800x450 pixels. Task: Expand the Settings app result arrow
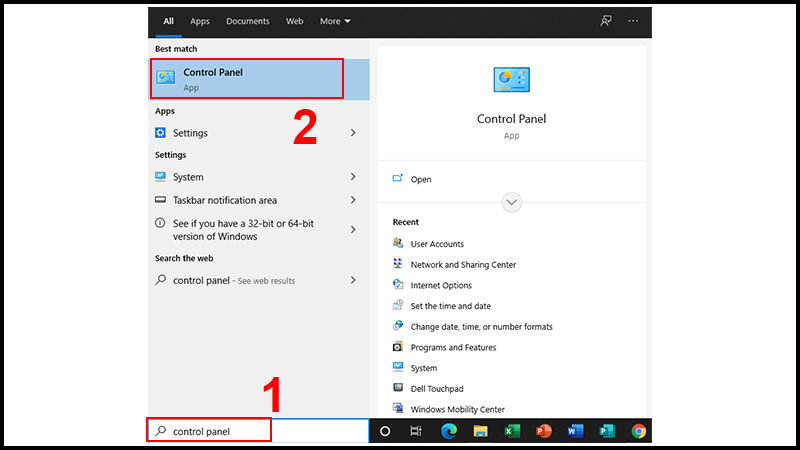pos(352,133)
